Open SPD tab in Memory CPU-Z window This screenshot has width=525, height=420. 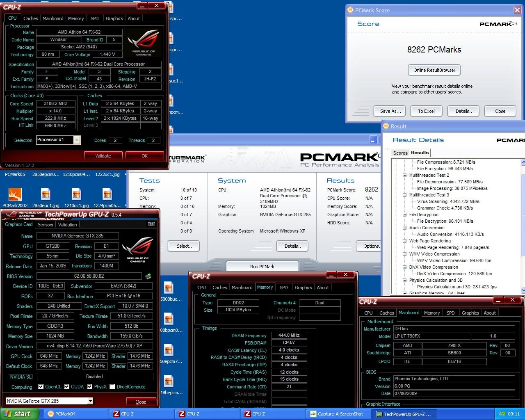pos(283,288)
